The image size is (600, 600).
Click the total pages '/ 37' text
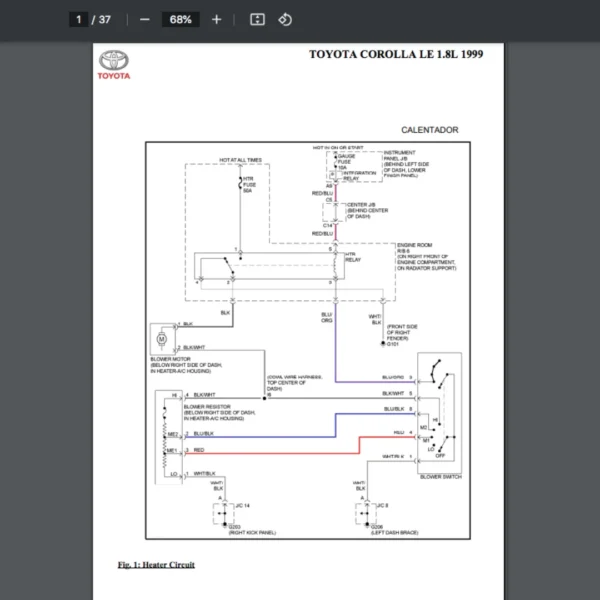[x=101, y=20]
